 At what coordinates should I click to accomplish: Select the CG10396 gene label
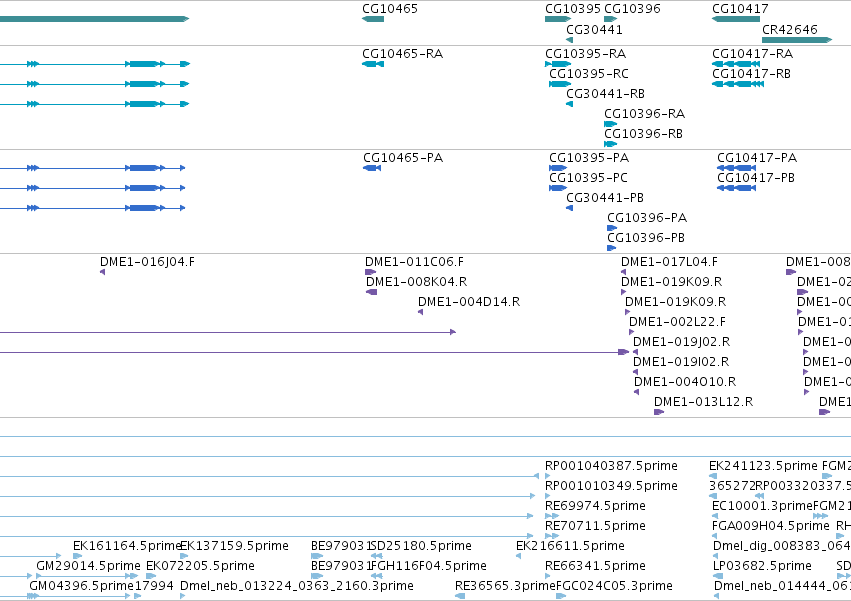coord(632,9)
